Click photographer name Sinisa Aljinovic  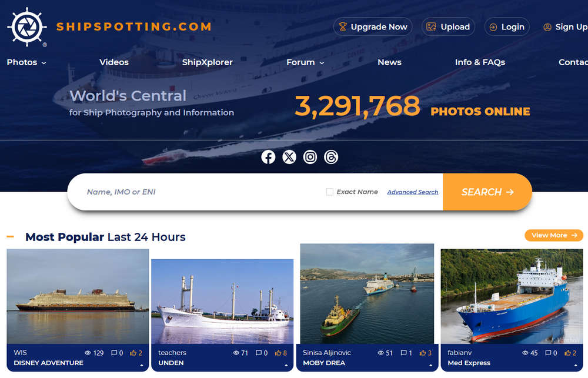tap(327, 353)
